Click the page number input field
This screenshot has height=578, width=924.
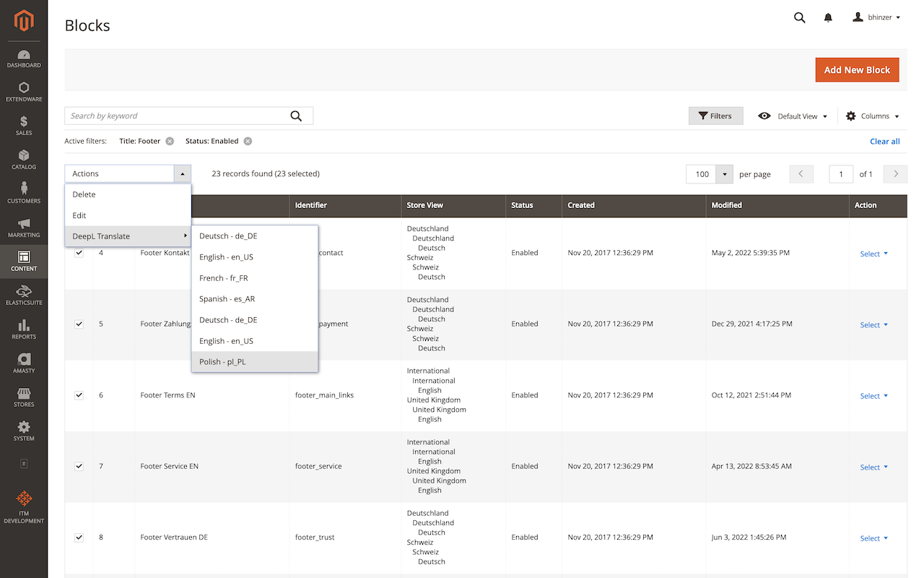pos(841,174)
